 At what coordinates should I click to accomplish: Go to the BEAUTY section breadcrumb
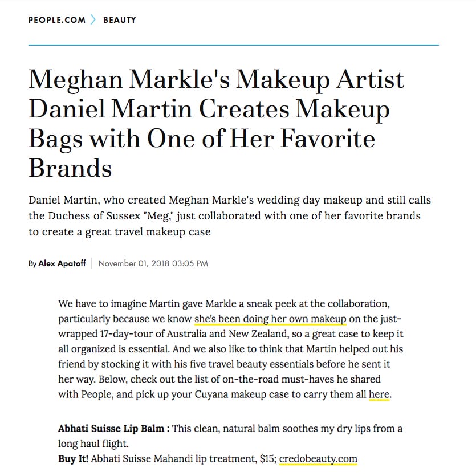tap(120, 20)
